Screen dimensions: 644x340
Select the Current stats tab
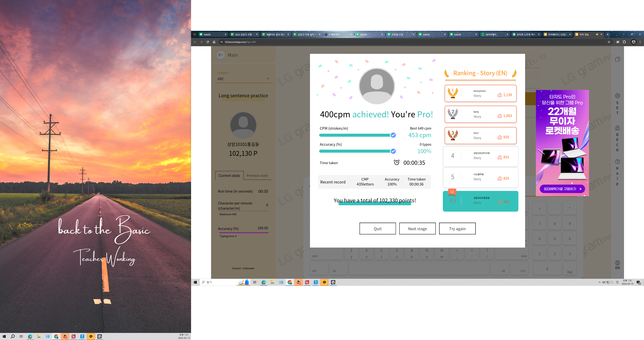coord(229,175)
